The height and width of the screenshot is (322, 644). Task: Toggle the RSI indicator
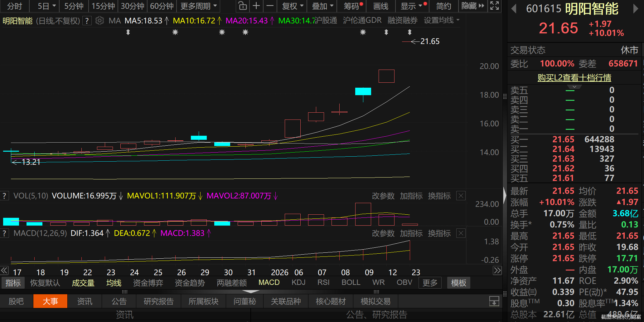(x=323, y=283)
